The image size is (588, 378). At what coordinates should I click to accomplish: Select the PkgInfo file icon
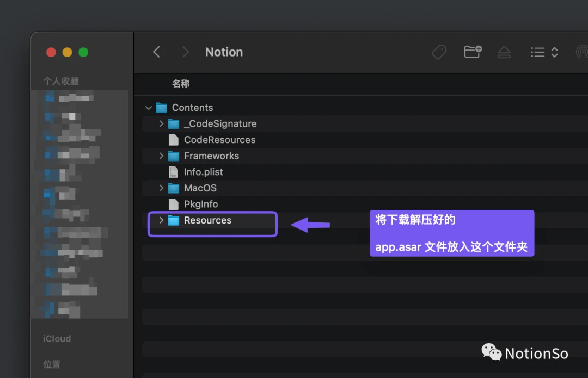click(173, 204)
